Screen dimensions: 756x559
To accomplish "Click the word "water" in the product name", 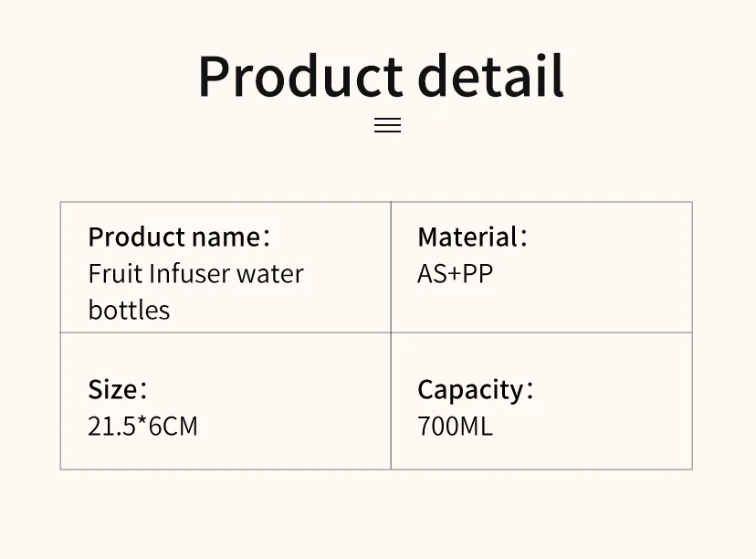I will point(270,273).
